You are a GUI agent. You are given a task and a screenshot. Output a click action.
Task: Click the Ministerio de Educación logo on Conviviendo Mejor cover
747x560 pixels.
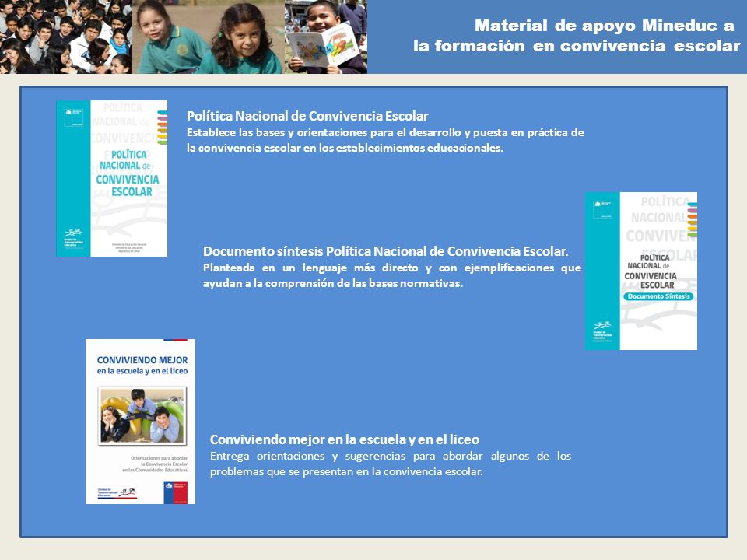point(176,492)
